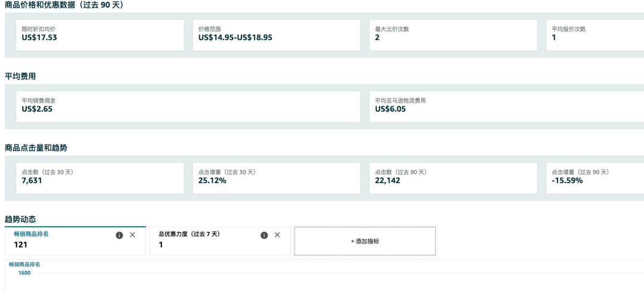
Task: Click info icon on 总优惠力度 tab
Action: click(264, 235)
